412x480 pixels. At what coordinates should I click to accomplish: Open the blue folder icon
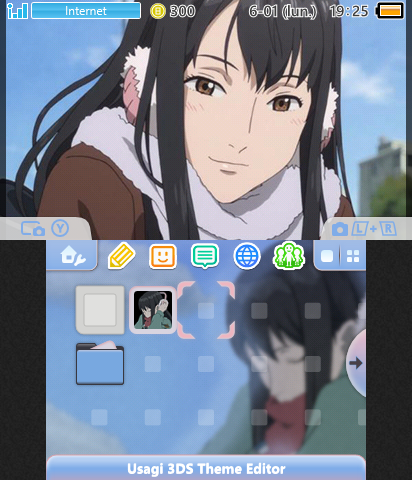pos(100,363)
